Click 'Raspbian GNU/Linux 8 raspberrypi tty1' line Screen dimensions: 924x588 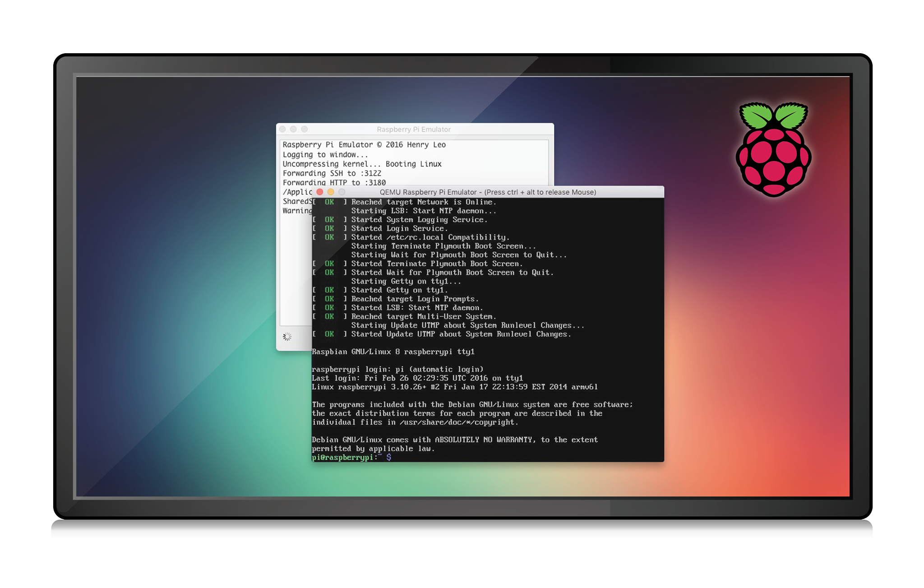point(393,352)
